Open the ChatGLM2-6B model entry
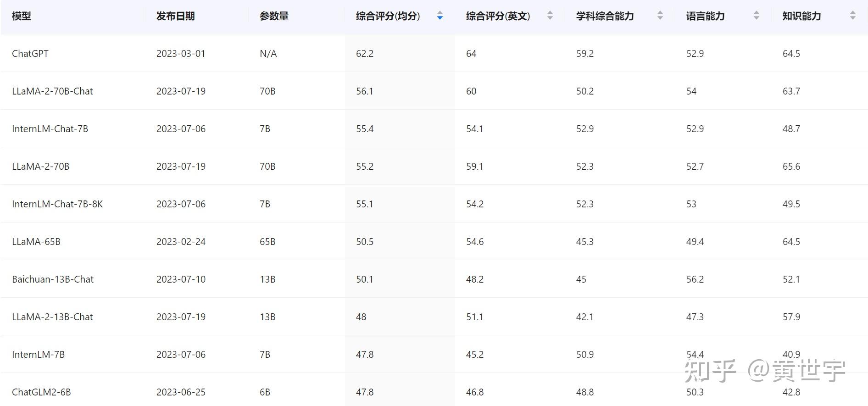Viewport: 868px width, 406px height. (41, 392)
